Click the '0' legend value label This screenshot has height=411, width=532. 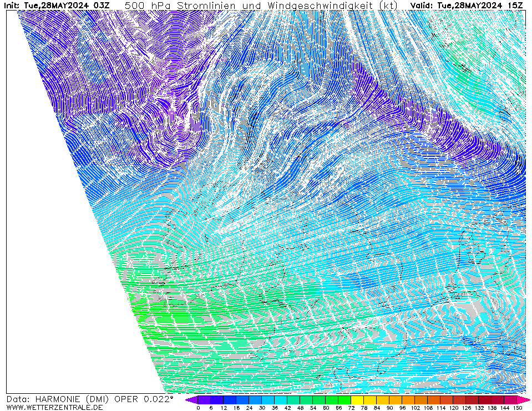tap(198, 408)
